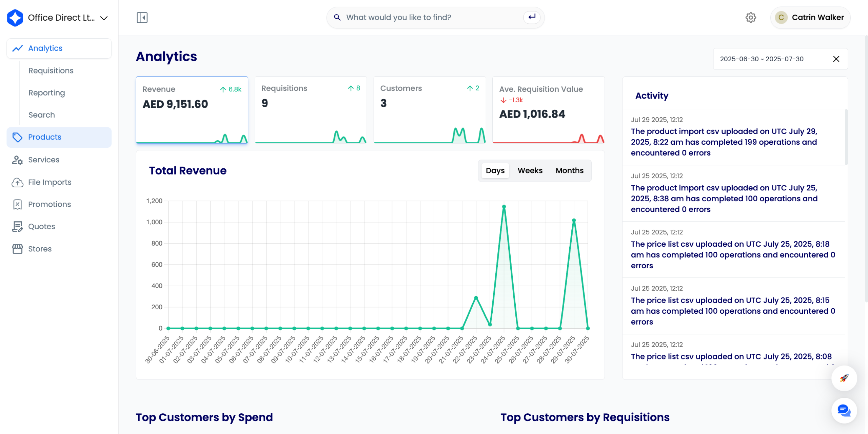Screen dimensions: 868x434
Task: Click the Products tag icon
Action: [17, 137]
